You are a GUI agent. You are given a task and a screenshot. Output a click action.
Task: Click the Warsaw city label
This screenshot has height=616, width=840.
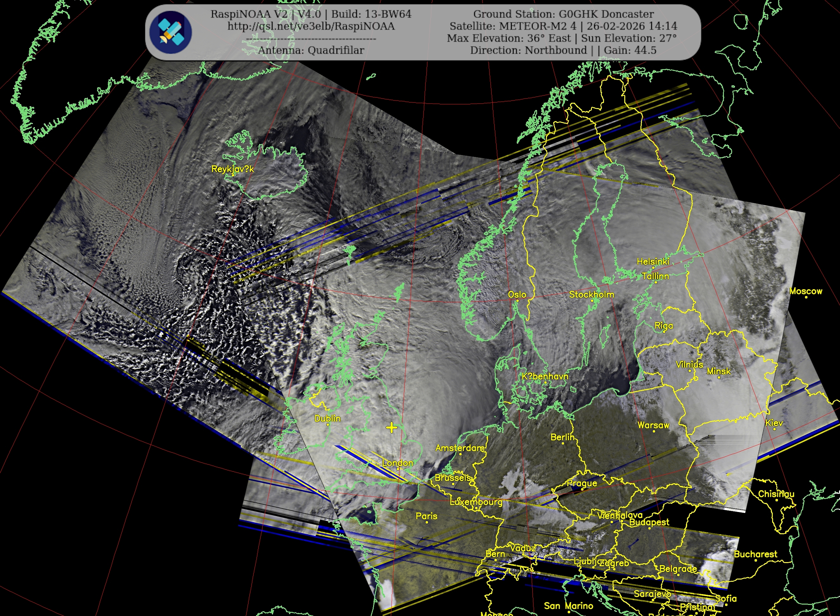653,425
